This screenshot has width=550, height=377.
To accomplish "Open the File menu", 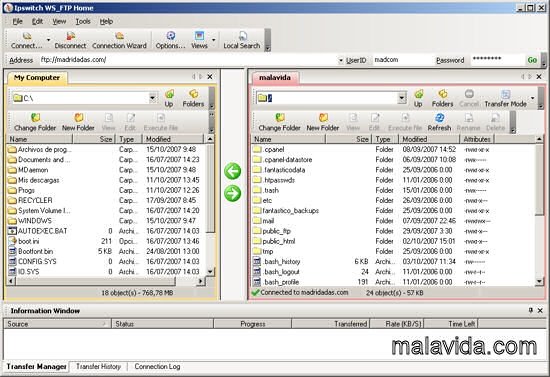I will pyautogui.click(x=18, y=22).
